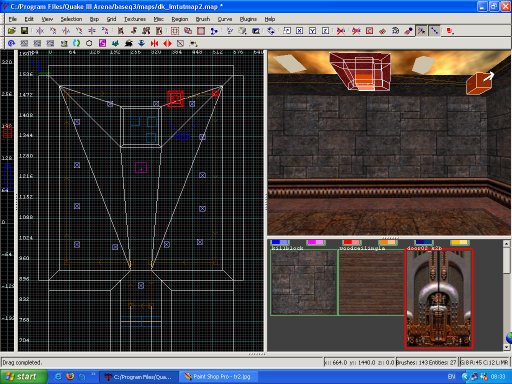Click the texture browser scroll-down arrow
512x384 pixels.
(x=506, y=347)
